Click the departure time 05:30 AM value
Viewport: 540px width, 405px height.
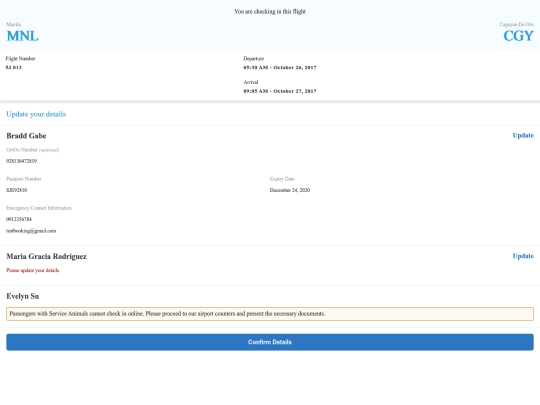280,68
